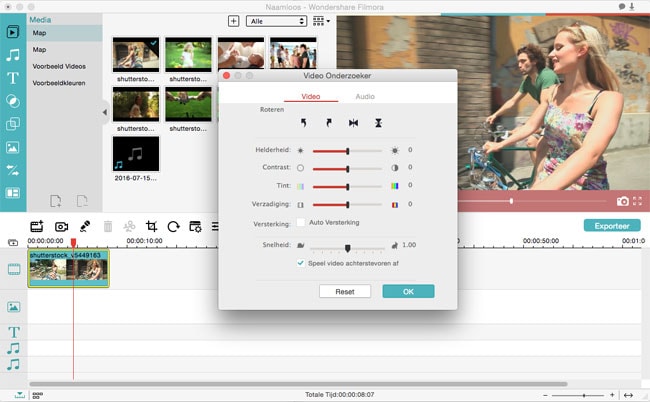Click the video track icon

tap(14, 269)
